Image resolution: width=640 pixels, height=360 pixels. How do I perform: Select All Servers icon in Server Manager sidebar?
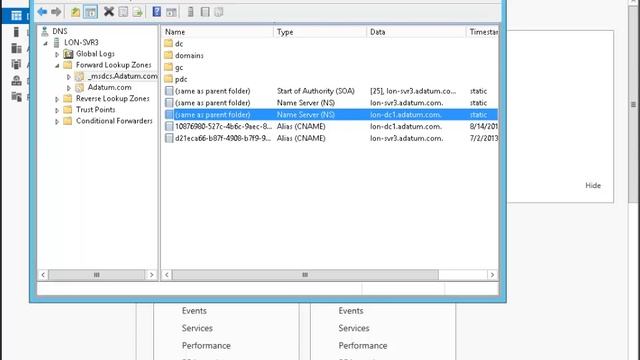[x=16, y=48]
